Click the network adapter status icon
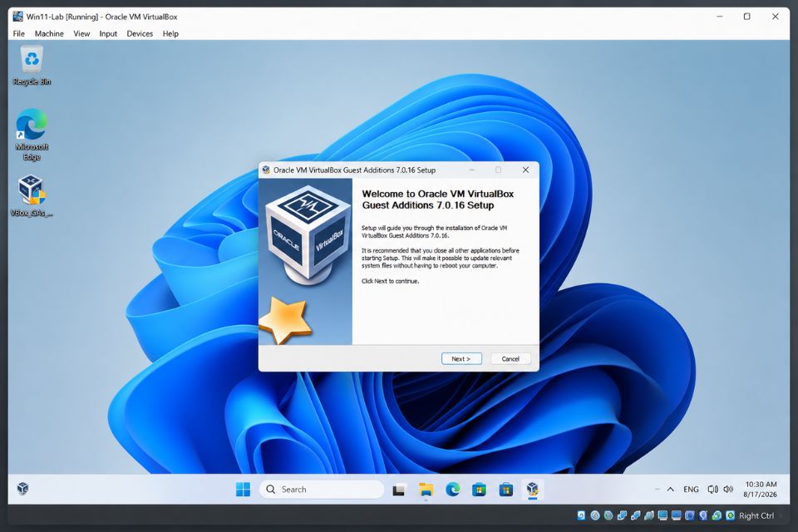This screenshot has height=532, width=798. (622, 515)
